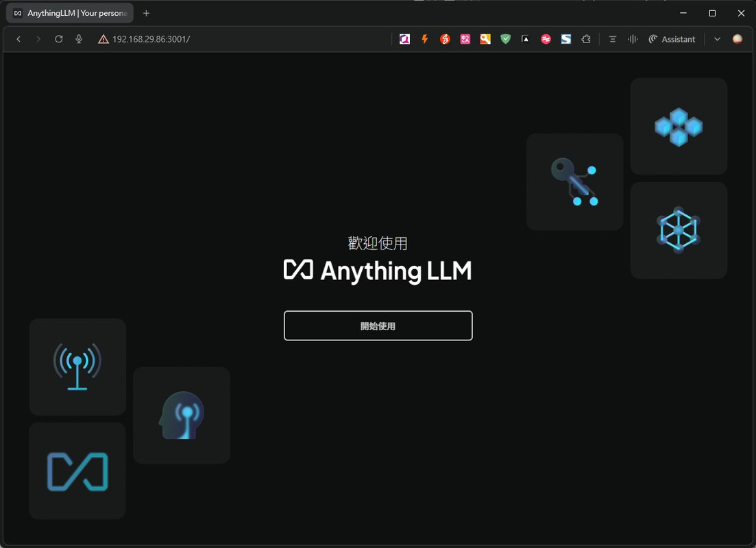Activate the microphone voice search icon

(x=79, y=39)
